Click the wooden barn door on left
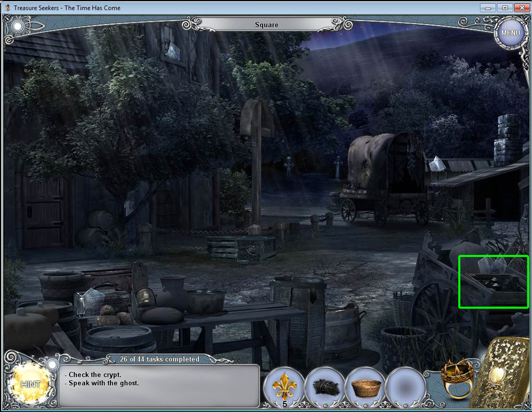This screenshot has height=412, width=532. tap(46, 210)
